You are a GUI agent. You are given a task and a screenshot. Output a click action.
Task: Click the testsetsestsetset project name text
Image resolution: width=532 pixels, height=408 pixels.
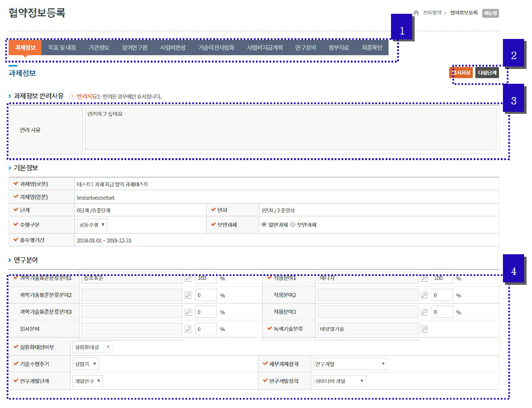tap(96, 198)
